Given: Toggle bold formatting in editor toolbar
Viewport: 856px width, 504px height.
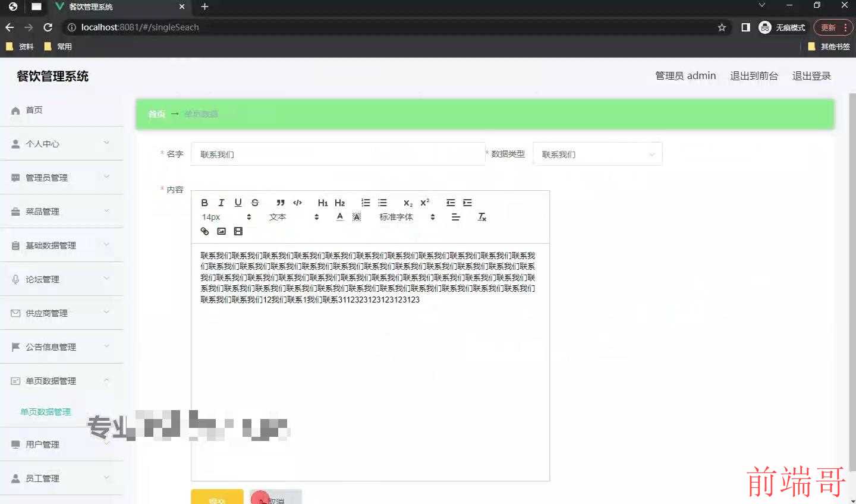Looking at the screenshot, I should pyautogui.click(x=204, y=203).
